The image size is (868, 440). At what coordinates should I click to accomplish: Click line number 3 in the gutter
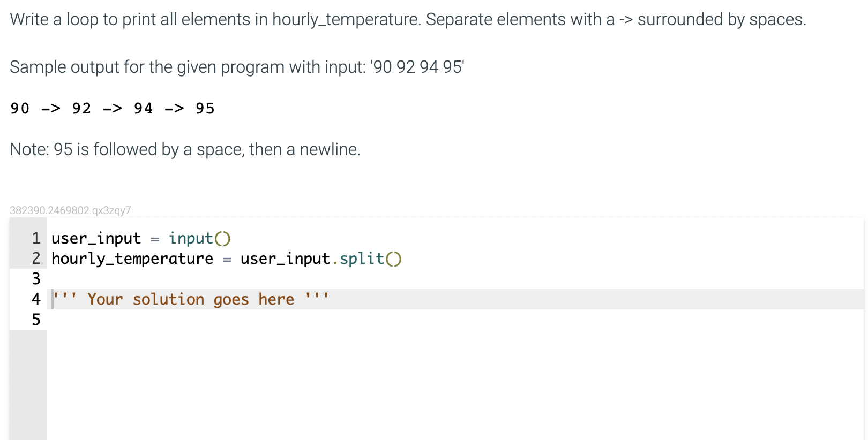click(36, 279)
